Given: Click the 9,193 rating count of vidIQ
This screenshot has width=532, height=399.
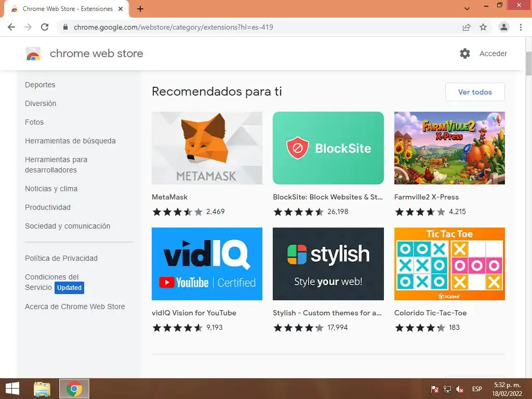Looking at the screenshot, I should click(x=215, y=327).
